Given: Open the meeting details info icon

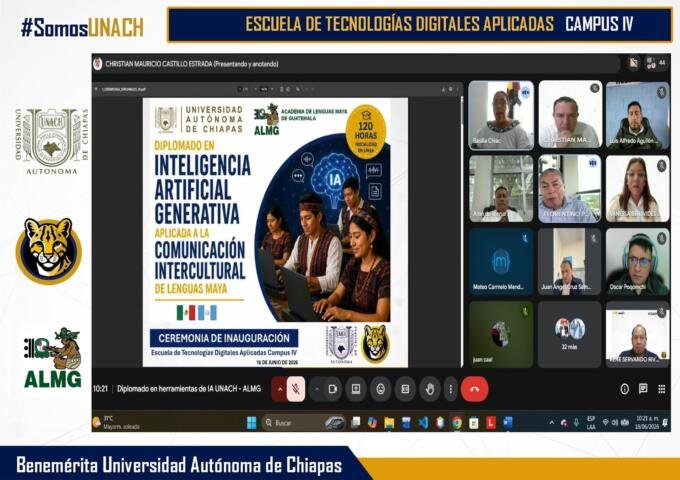Looking at the screenshot, I should (x=624, y=389).
